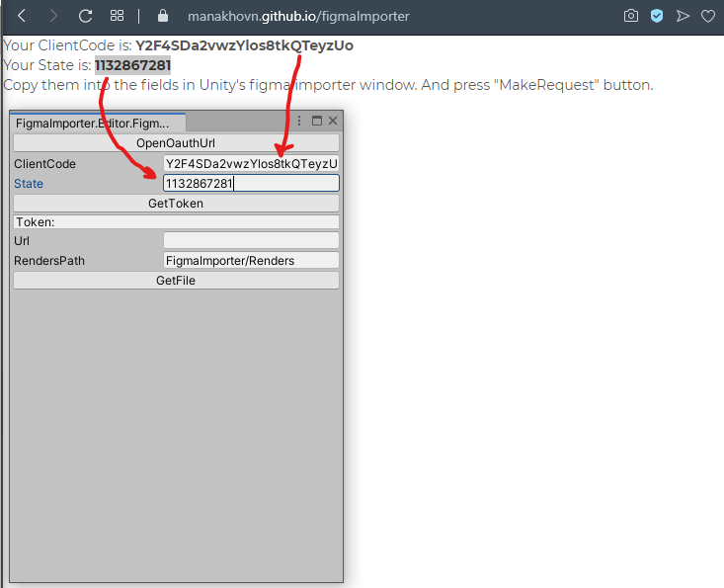This screenshot has height=588, width=724.
Task: Click the browser forward arrow
Action: (53, 16)
